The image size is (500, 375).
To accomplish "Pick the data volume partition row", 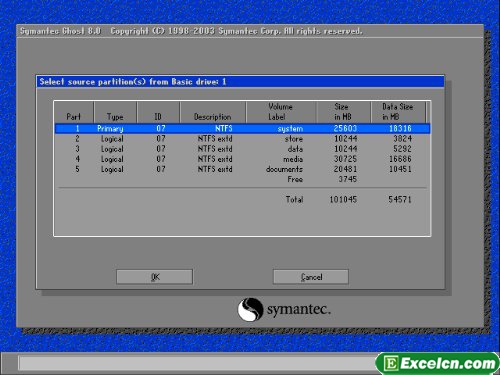I will pos(242,149).
